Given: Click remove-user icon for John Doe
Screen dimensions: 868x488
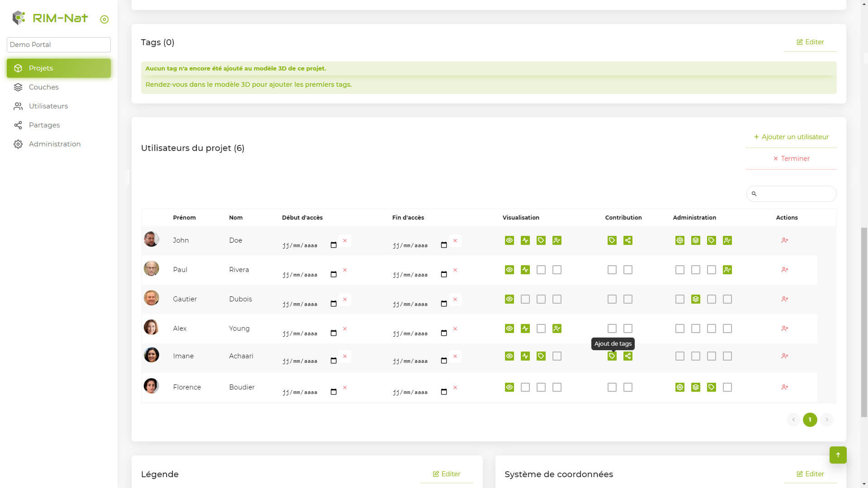Looking at the screenshot, I should 784,240.
